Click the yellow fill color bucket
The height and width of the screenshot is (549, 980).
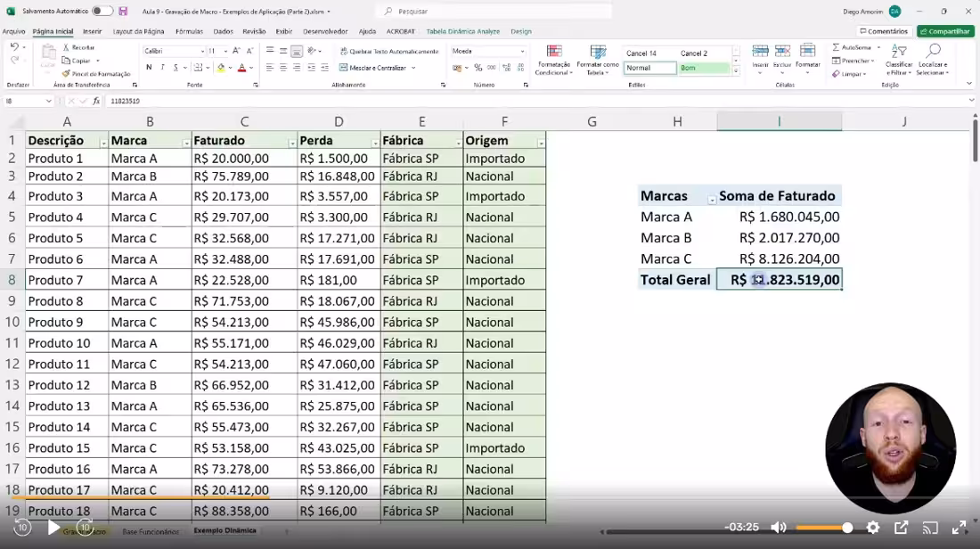[x=221, y=68]
